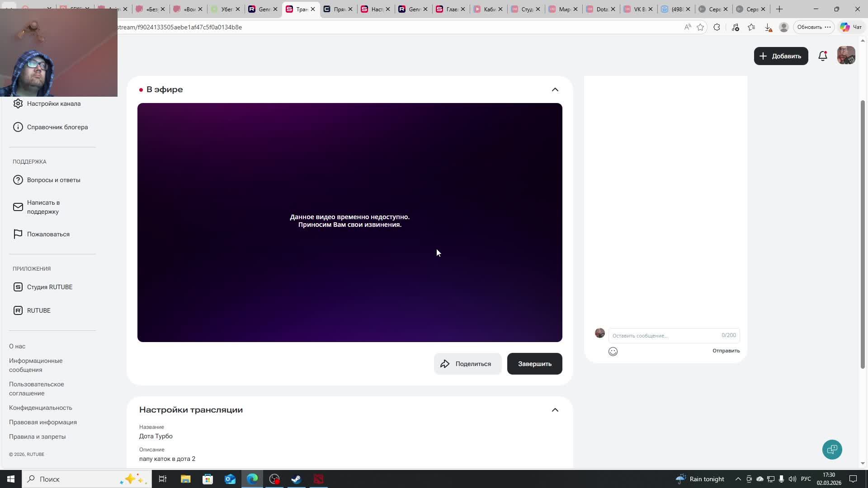Click the emoji smiley icon in chat

tap(613, 352)
